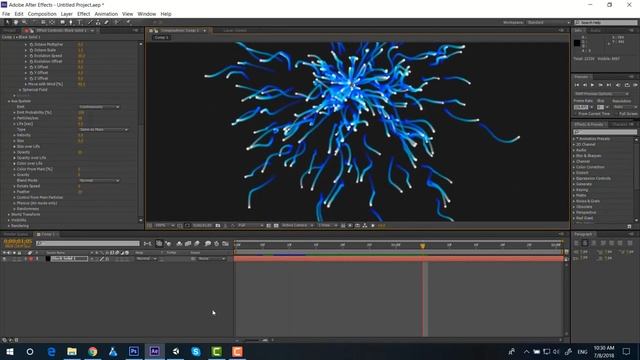The height and width of the screenshot is (360, 640).
Task: Select the Selection arrow tool
Action: click(7, 22)
